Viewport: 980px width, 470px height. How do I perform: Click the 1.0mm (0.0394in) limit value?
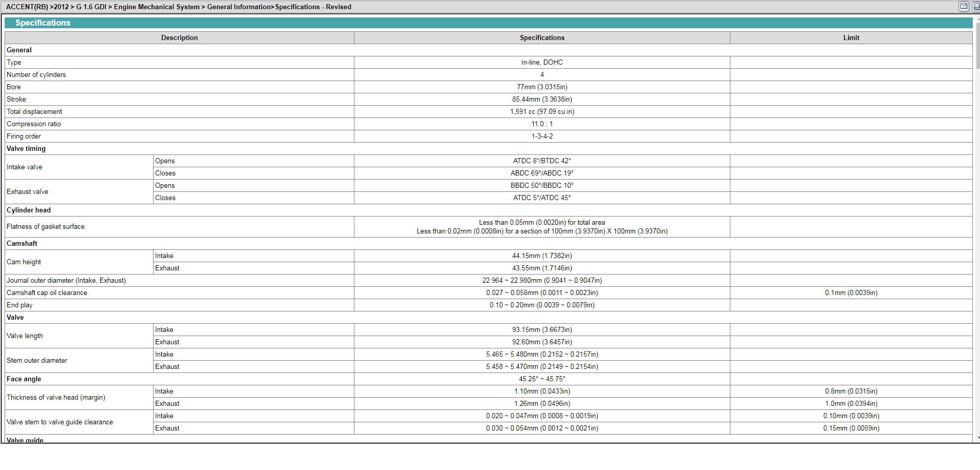pos(851,403)
